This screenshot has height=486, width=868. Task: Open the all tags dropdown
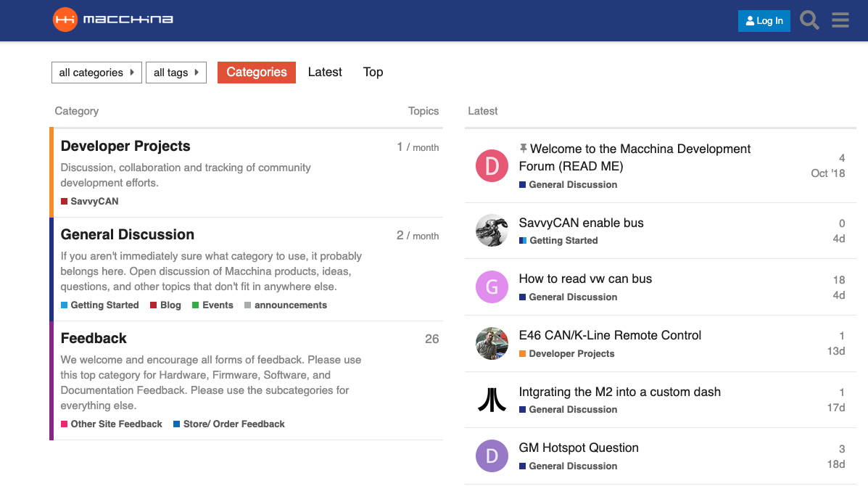(176, 73)
